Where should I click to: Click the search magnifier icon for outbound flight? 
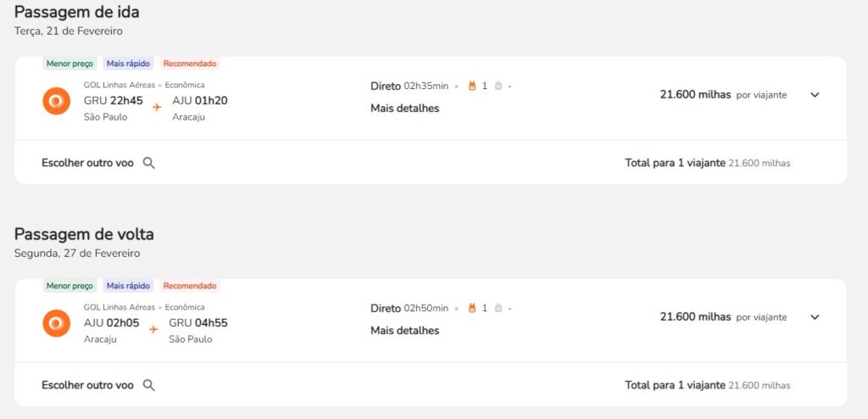(x=149, y=163)
